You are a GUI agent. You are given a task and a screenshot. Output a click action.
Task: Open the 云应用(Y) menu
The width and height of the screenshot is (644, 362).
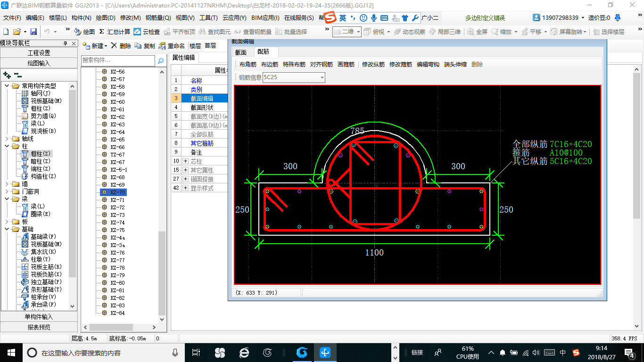[234, 18]
